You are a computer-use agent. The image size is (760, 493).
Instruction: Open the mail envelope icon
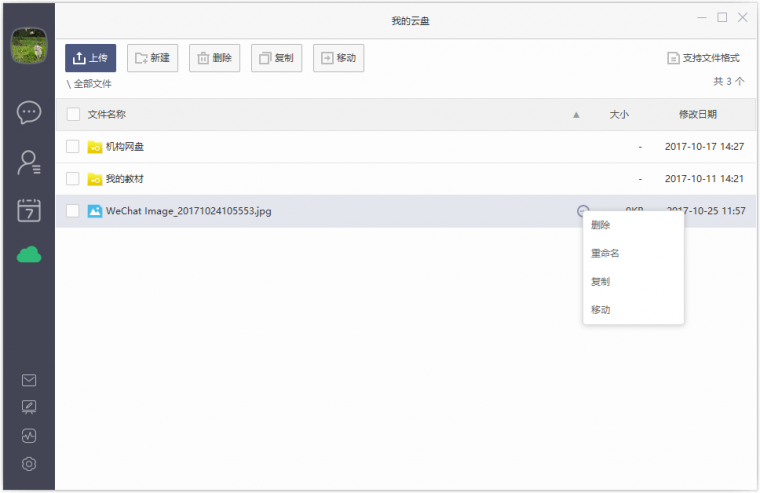[x=29, y=380]
